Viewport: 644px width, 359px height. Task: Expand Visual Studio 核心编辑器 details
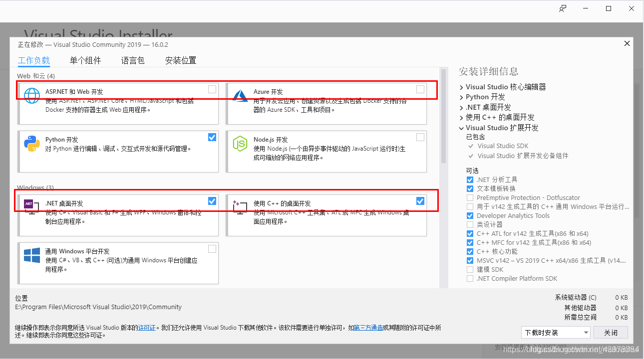point(461,87)
